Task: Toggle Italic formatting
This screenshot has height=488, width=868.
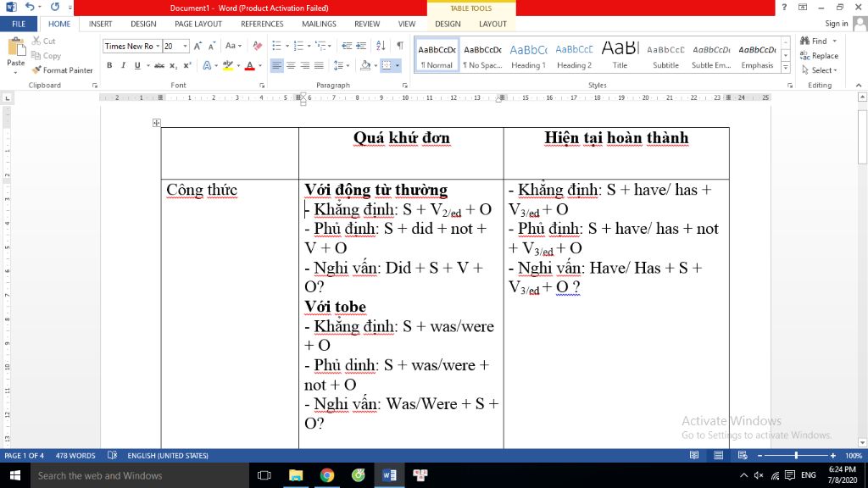Action: pos(123,65)
